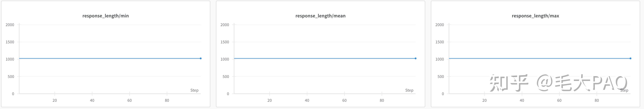
Task: Click the 1500 y-axis label in the mean chart
Action: (x=225, y=42)
